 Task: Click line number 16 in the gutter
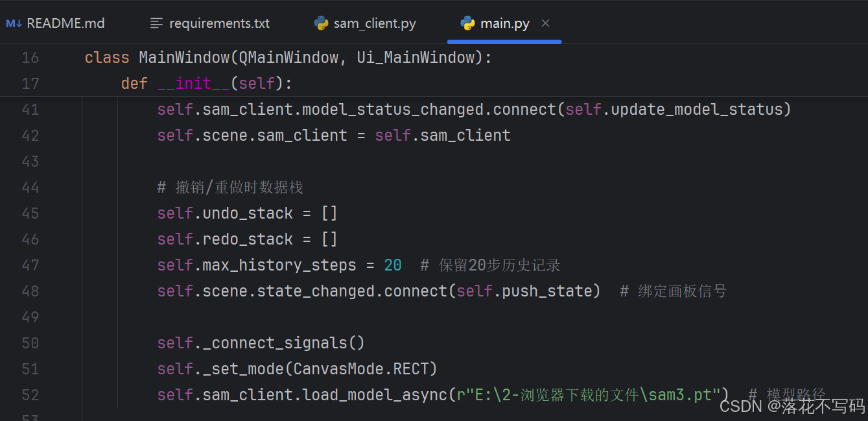tap(30, 58)
